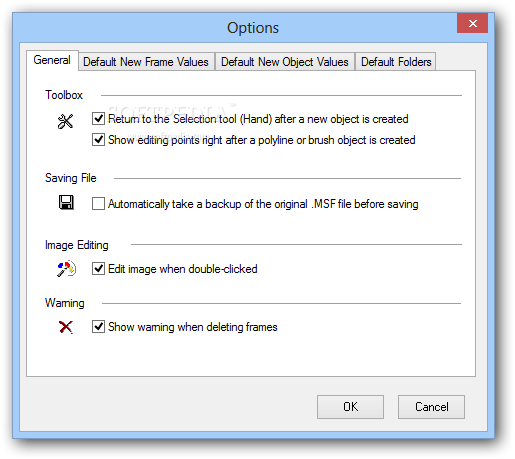Screen dimensions: 515x459
Task: Click the Toolbox tools icon
Action: (65, 121)
